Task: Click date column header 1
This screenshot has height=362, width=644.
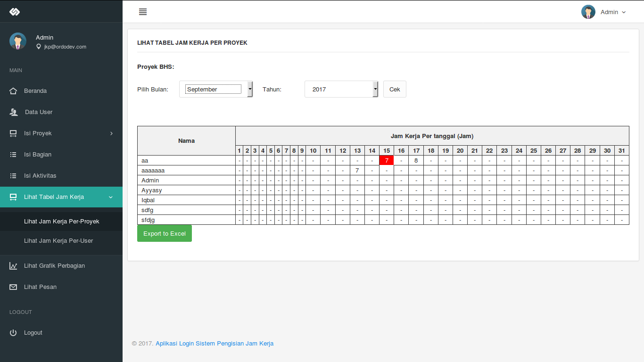Action: (x=239, y=150)
